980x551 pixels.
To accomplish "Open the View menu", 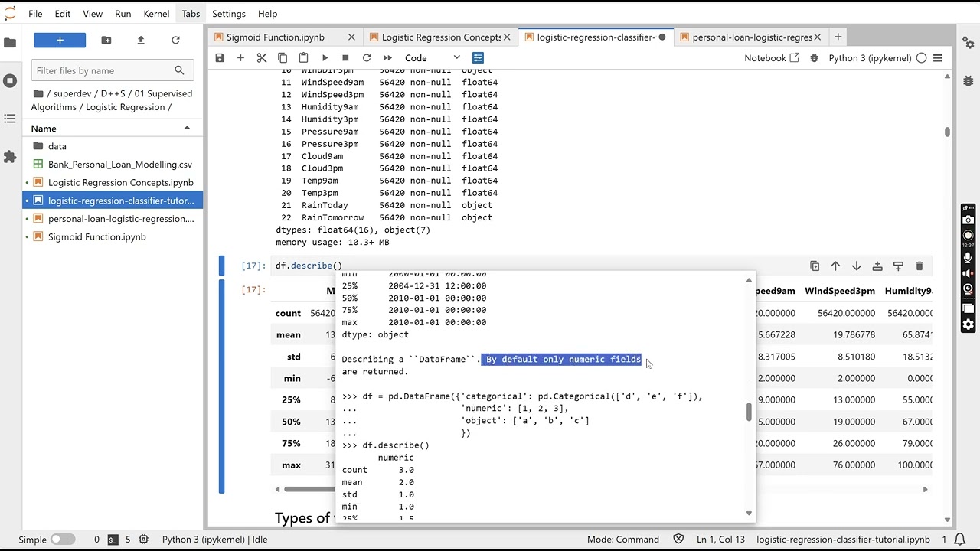I will click(93, 14).
